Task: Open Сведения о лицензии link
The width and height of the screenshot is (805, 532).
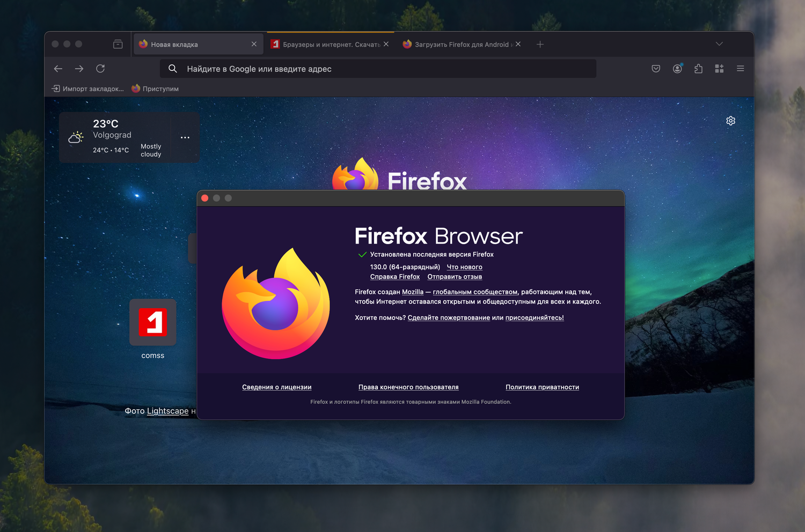Action: (277, 387)
